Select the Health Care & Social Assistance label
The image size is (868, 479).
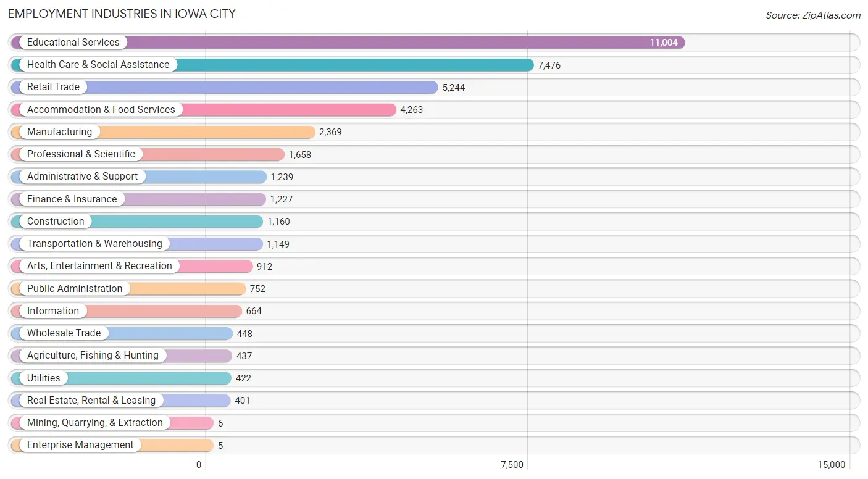tap(98, 64)
